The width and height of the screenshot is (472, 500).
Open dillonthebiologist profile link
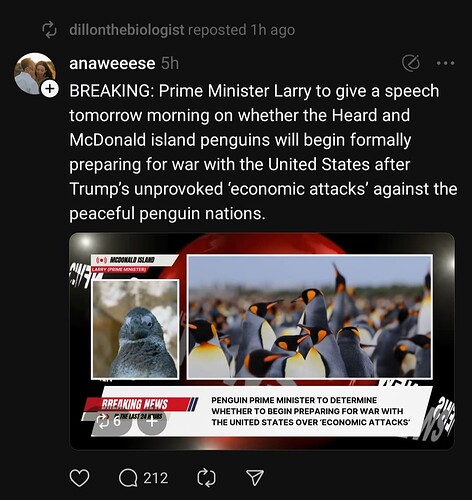pyautogui.click(x=127, y=30)
